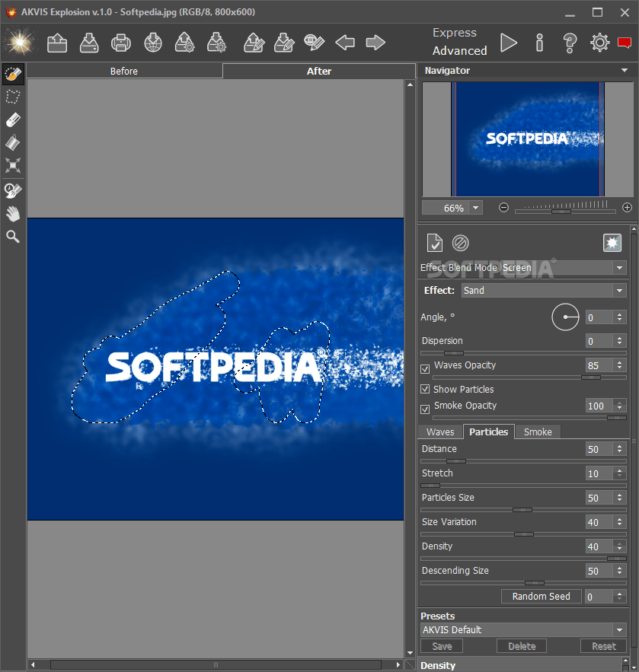639x672 pixels.
Task: Open the Particles tab
Action: [x=488, y=432]
